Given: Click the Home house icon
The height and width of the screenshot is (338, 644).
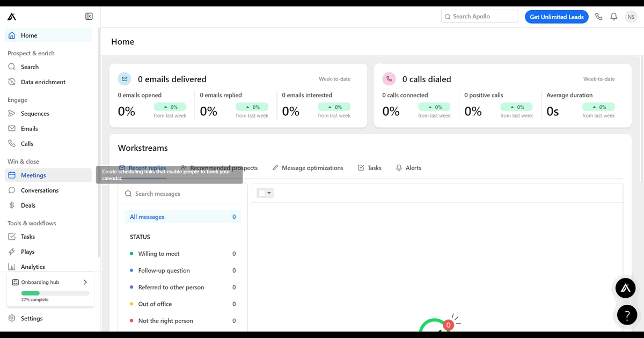Looking at the screenshot, I should pyautogui.click(x=12, y=35).
